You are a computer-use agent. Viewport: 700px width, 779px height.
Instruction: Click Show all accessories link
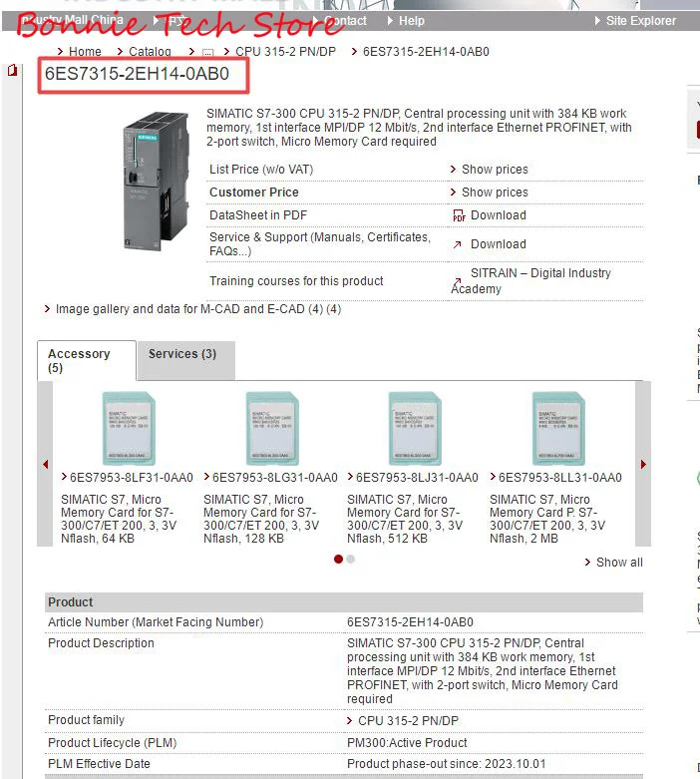[619, 563]
